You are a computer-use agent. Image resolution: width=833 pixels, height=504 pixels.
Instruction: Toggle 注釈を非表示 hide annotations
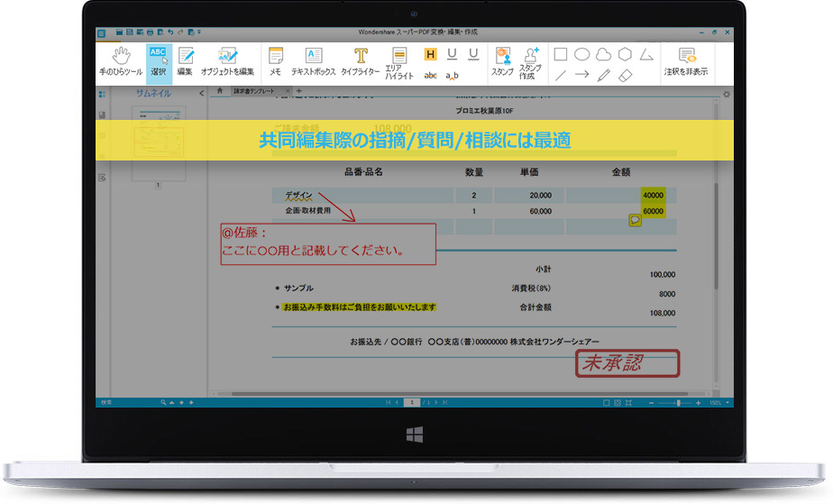686,61
